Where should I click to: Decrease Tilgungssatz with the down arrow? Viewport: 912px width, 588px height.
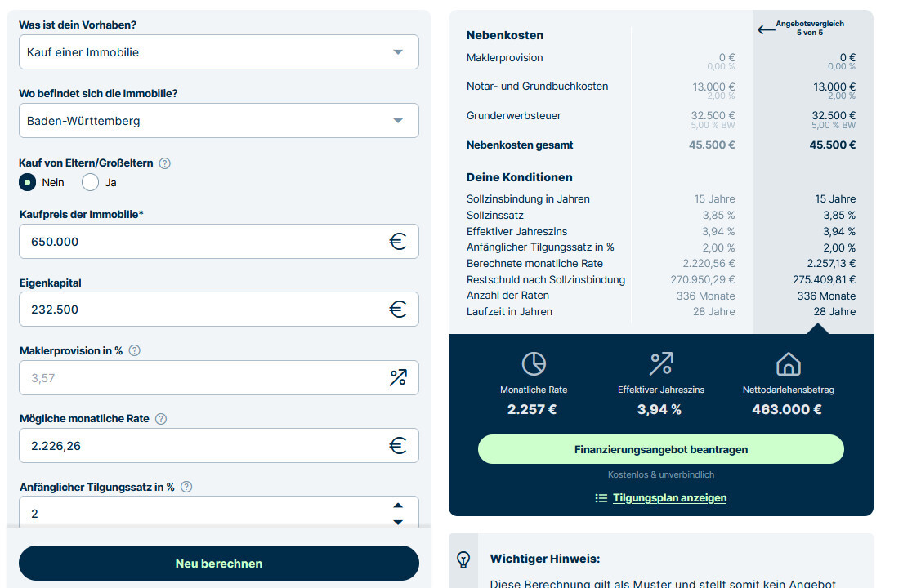tap(398, 521)
